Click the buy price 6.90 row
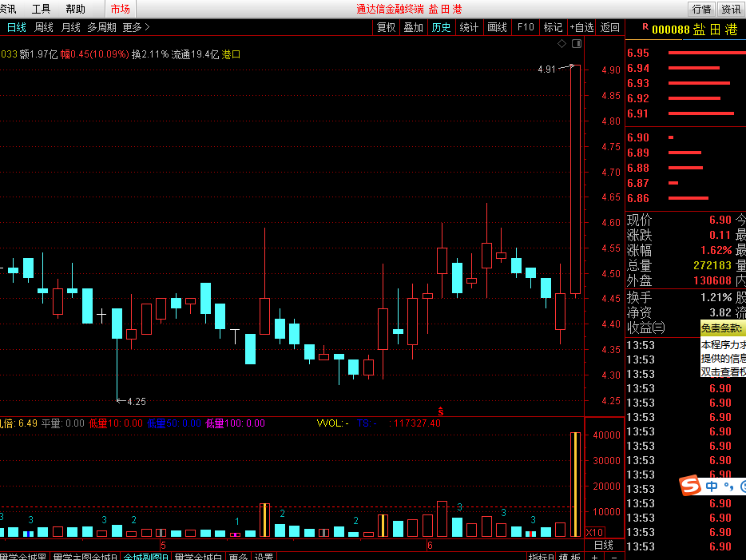The image size is (746, 560). [685, 137]
